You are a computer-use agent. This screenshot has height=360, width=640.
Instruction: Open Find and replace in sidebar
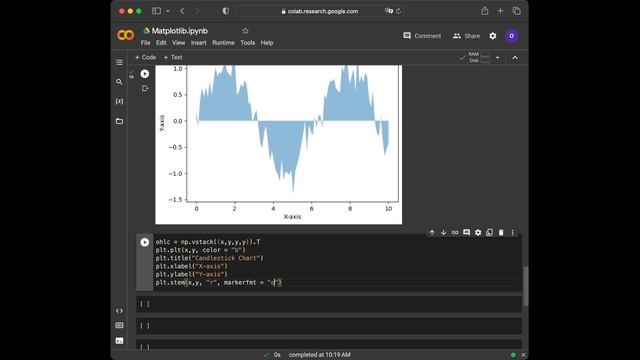click(119, 82)
